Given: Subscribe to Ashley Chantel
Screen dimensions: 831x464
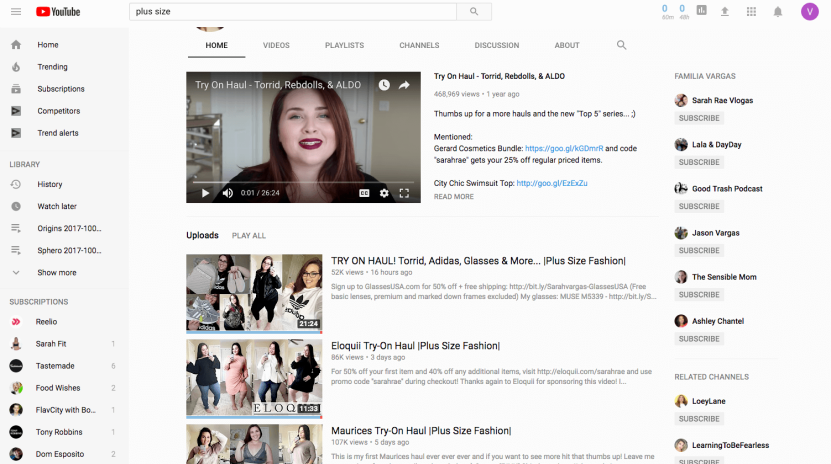Looking at the screenshot, I should [699, 339].
